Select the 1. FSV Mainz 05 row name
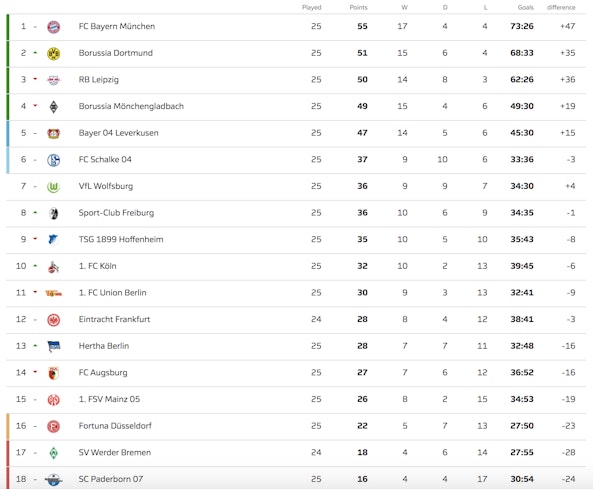Screen dimensions: 593x489 pyautogui.click(x=109, y=399)
